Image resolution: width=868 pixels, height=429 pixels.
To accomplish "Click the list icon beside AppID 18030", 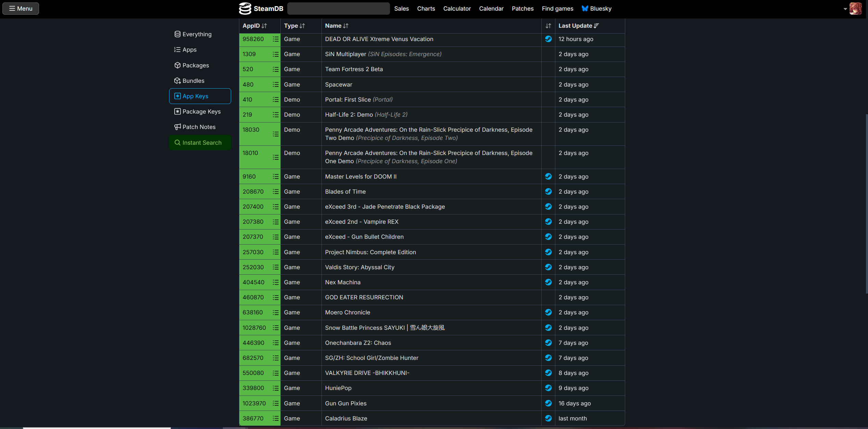I will tap(276, 134).
